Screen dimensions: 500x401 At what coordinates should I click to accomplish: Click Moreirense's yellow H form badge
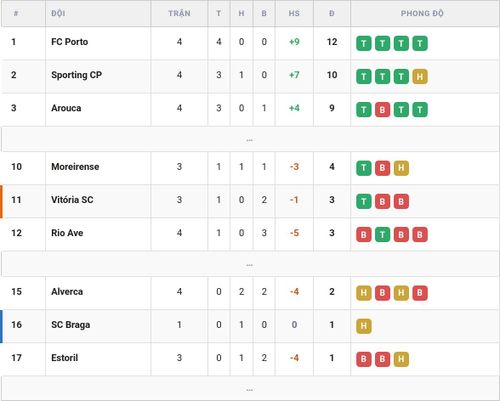(x=401, y=168)
